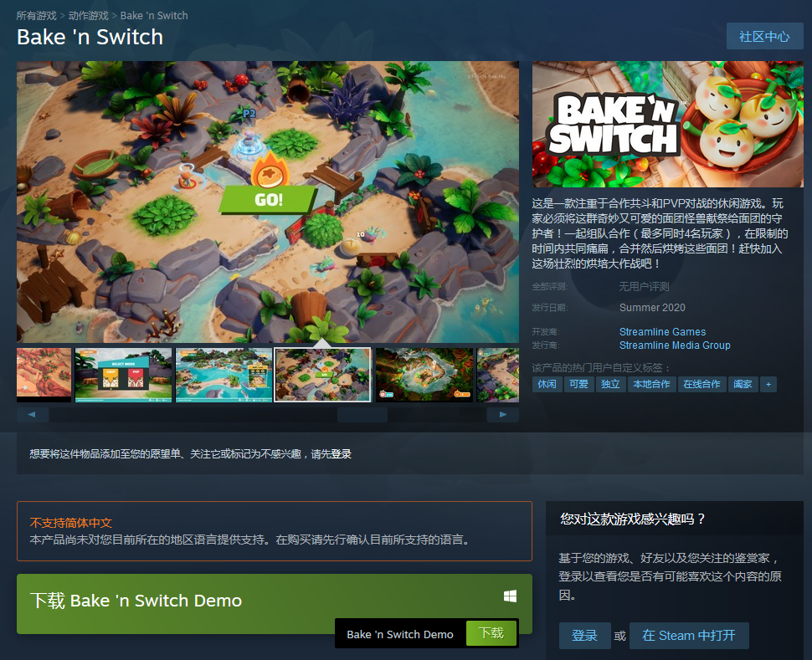
Task: Select the 可爱 tag
Action: (578, 384)
